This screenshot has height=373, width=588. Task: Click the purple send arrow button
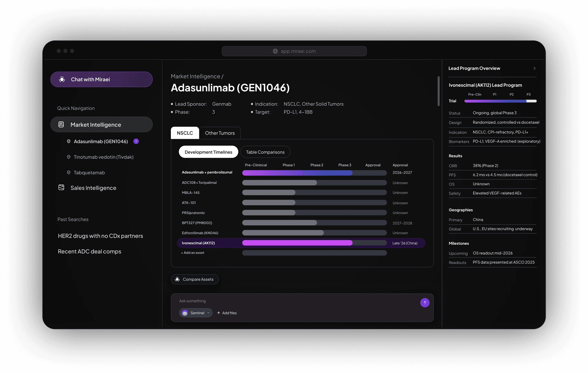[425, 302]
